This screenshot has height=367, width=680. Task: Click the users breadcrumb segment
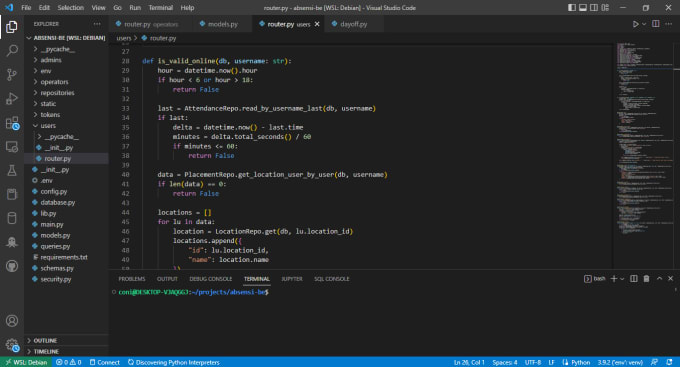tap(124, 38)
